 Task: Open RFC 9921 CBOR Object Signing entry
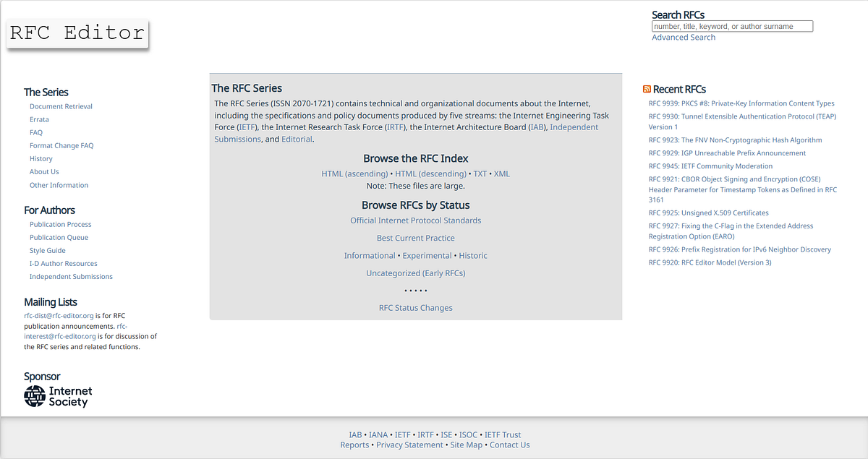coord(743,189)
